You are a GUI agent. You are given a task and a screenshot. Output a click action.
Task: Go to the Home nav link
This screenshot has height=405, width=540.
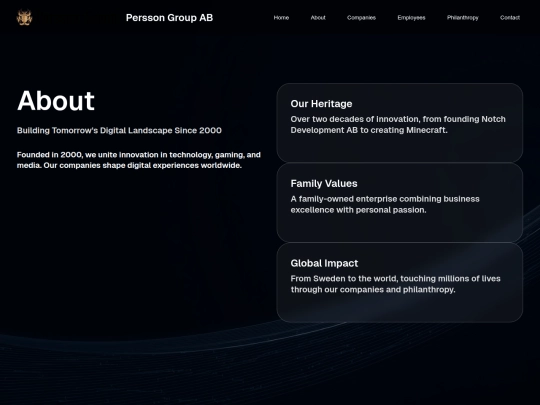pyautogui.click(x=281, y=18)
